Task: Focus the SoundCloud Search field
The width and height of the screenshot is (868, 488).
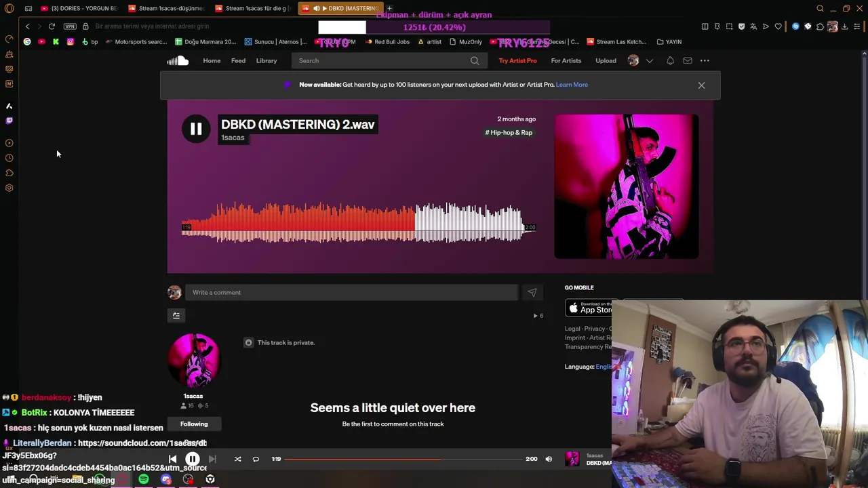Action: (x=388, y=60)
